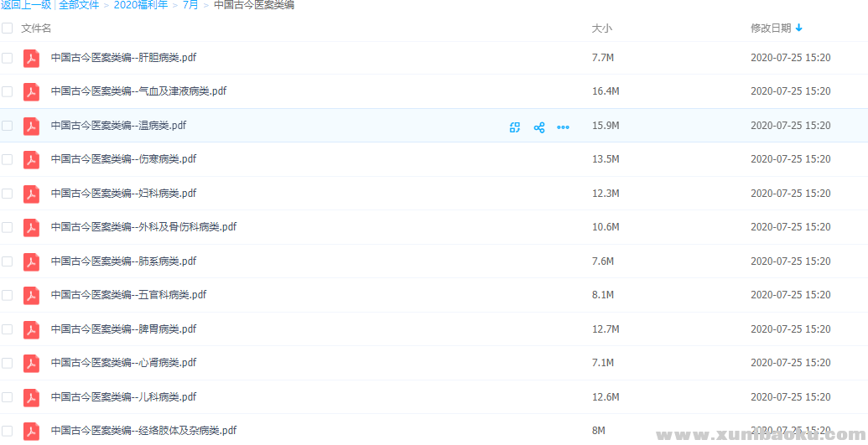Screen dimensions: 868x445
Task: Click PDF icon of 气血及津液病类 file
Action: coord(31,92)
